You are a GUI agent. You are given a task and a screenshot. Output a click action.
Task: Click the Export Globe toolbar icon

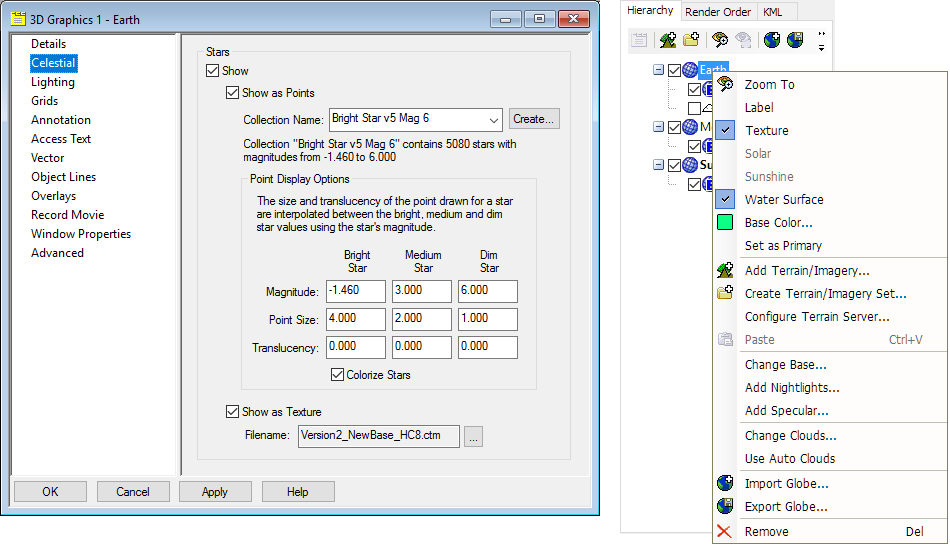[x=795, y=40]
